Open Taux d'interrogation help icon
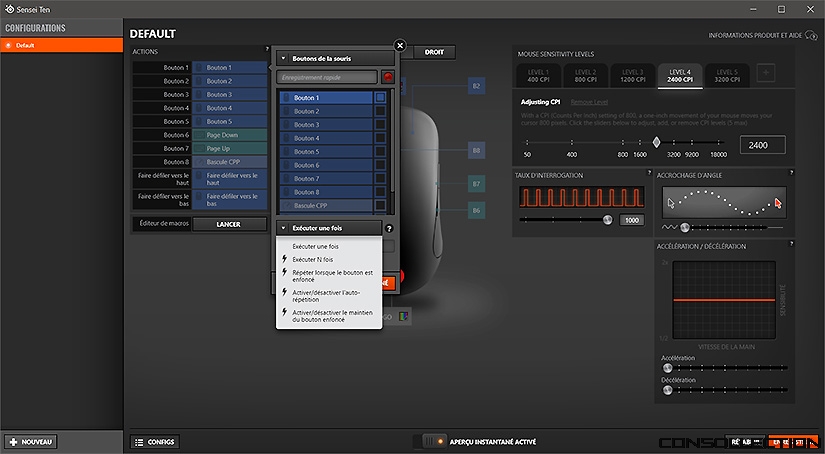 click(649, 173)
